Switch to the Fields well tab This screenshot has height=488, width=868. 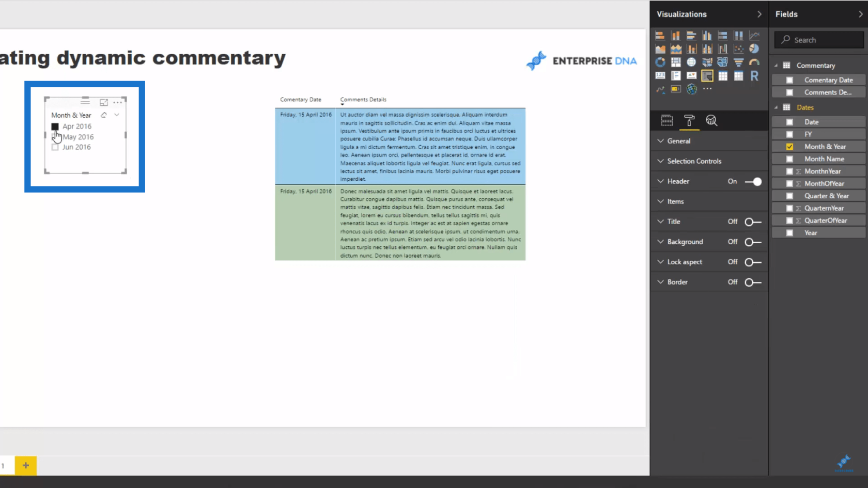[x=667, y=121]
